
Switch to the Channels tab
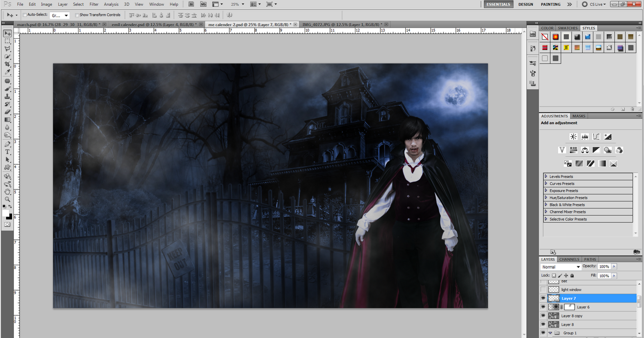point(569,260)
